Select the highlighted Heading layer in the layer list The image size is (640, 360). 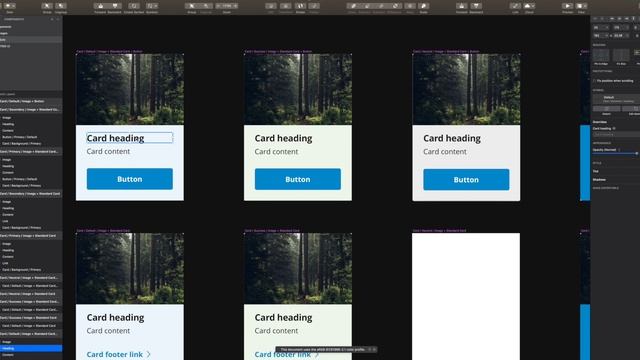[31, 348]
